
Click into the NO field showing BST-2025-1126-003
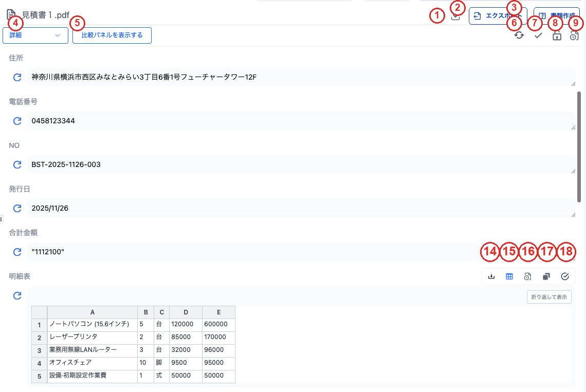tap(301, 165)
